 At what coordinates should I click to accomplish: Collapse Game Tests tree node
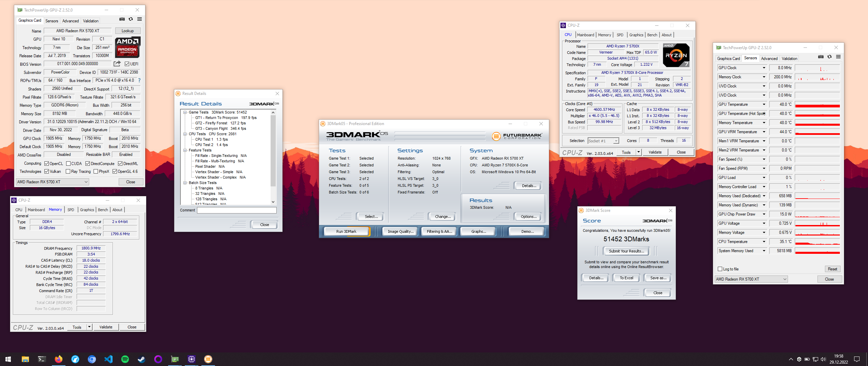pos(185,112)
